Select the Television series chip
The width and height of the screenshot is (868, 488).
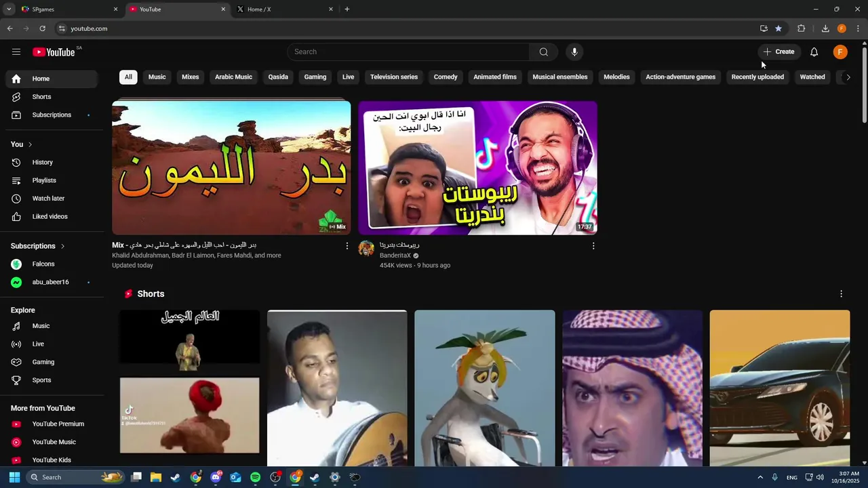point(394,77)
